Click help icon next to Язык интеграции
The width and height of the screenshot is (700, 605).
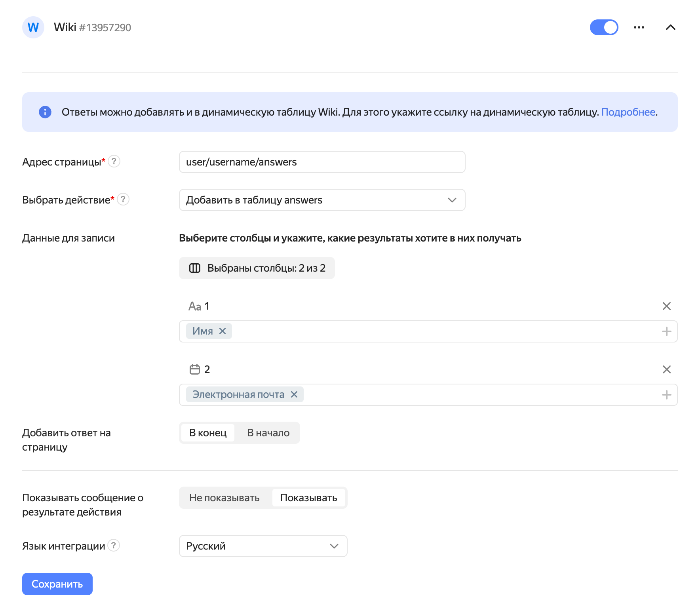click(x=114, y=546)
